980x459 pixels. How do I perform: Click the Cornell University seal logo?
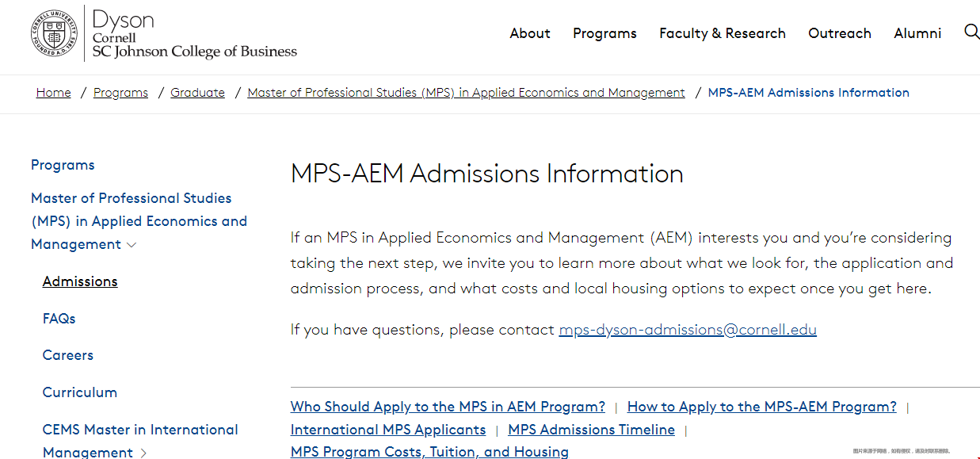point(55,34)
